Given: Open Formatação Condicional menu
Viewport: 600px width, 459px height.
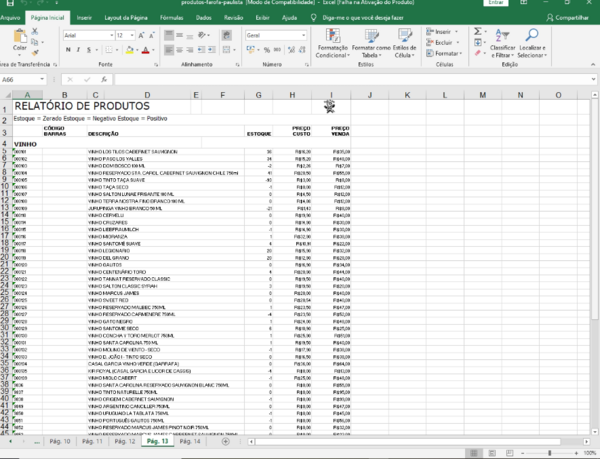Looking at the screenshot, I should coord(333,43).
